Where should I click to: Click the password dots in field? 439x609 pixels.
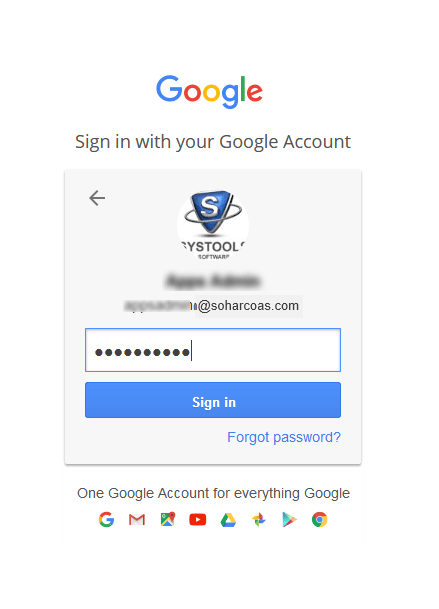pyautogui.click(x=142, y=352)
